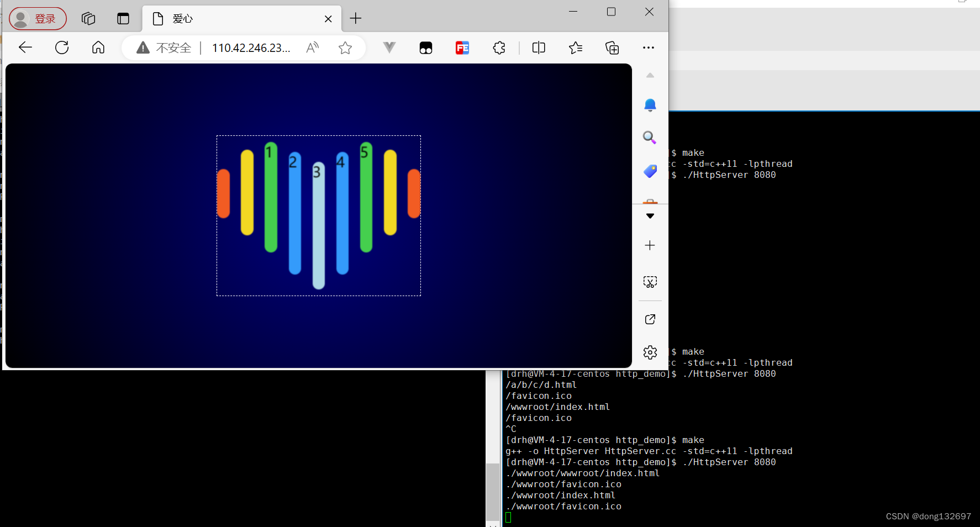This screenshot has height=527, width=980.
Task: Click the terminal scrollbar thumb
Action: click(x=493, y=492)
